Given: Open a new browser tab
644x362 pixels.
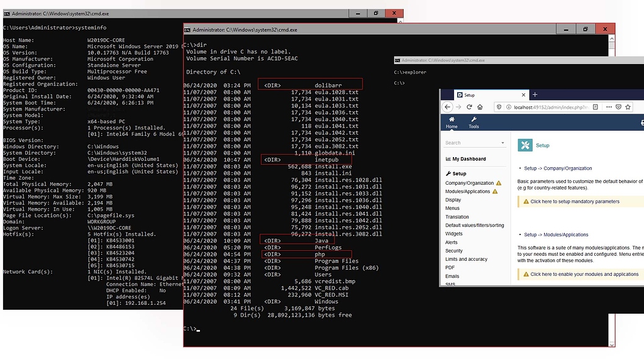Looking at the screenshot, I should [535, 95].
